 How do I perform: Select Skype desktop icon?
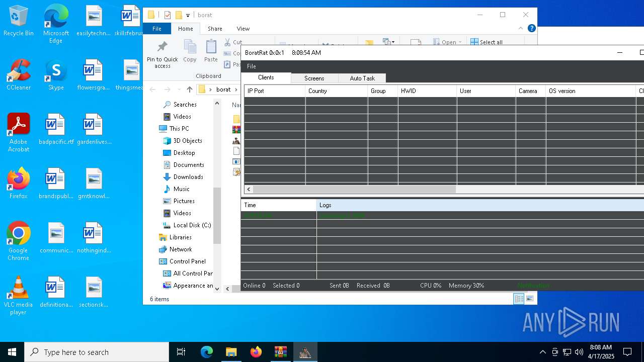tap(56, 75)
